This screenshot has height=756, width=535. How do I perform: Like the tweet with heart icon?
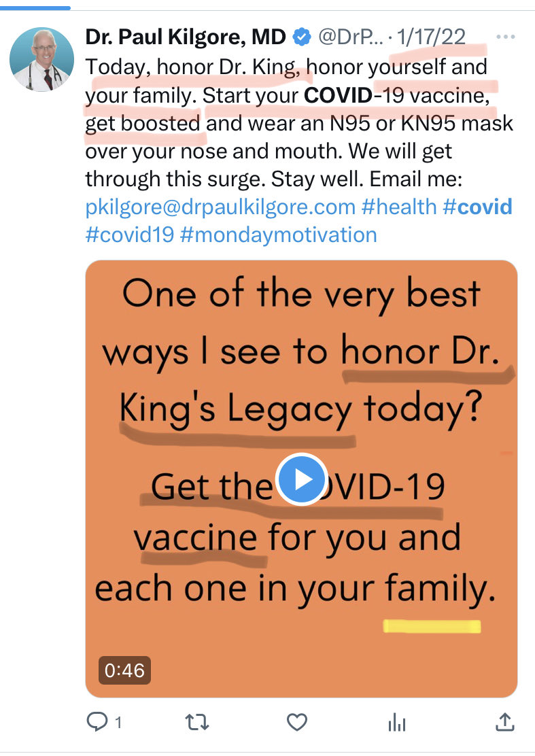click(x=297, y=722)
